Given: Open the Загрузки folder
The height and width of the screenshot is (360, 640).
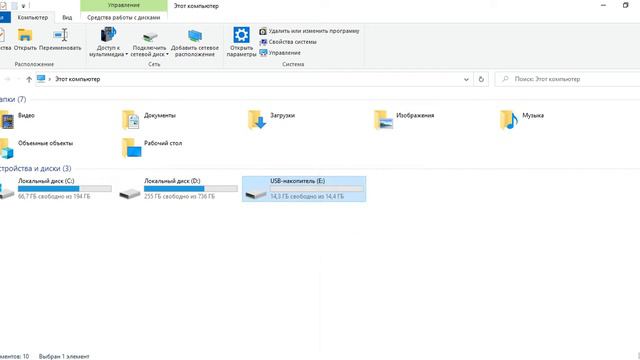Looking at the screenshot, I should coord(272,119).
